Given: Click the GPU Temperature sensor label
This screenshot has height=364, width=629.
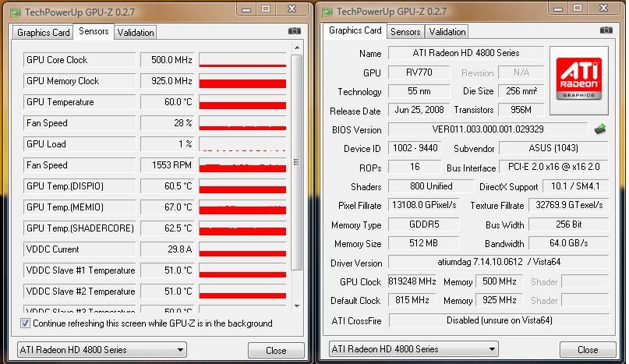Looking at the screenshot, I should [79, 102].
